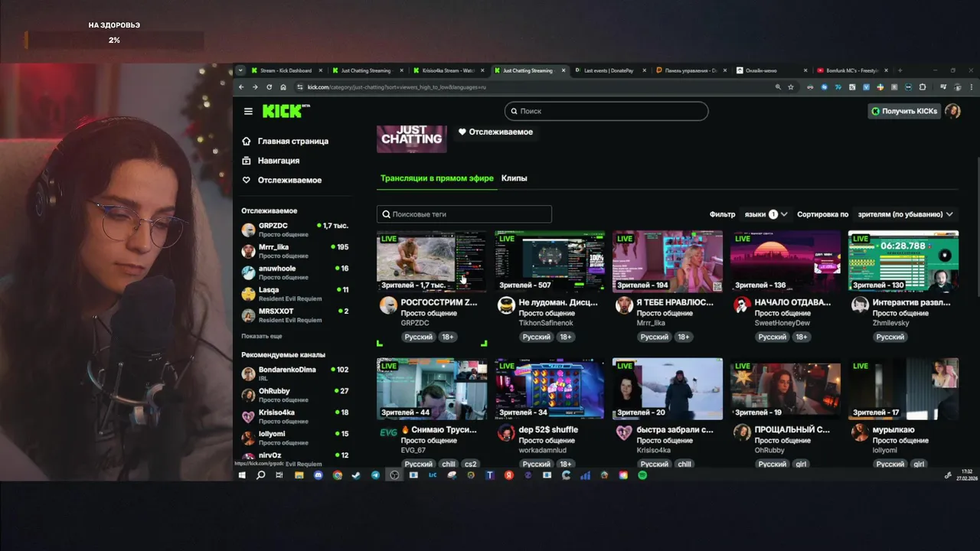The height and width of the screenshot is (551, 980).
Task: Open РОСГОССТРИМ stream thumbnail with 1,7 тыс. viewers
Action: [x=432, y=261]
